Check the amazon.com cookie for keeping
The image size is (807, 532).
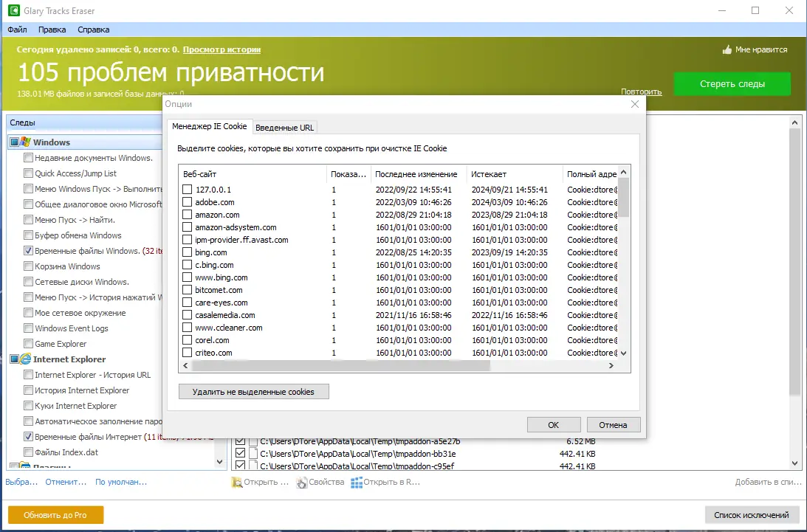click(187, 214)
